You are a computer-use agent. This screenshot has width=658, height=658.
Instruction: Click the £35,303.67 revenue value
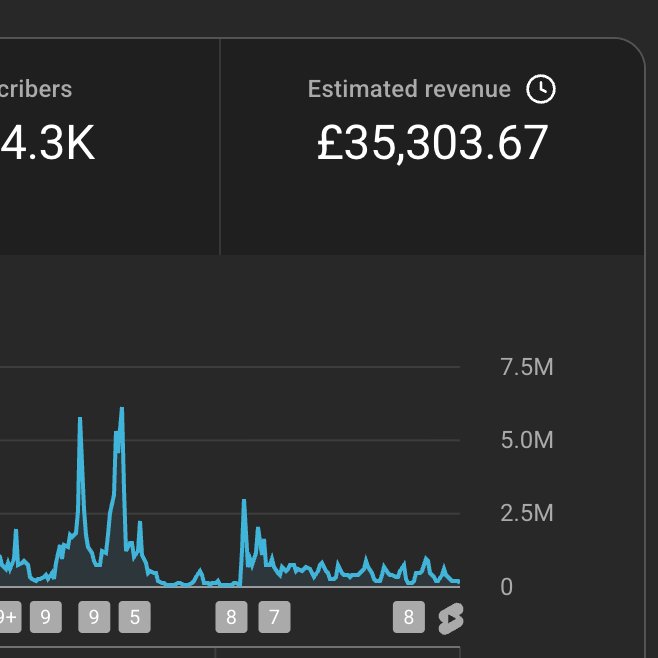click(432, 143)
